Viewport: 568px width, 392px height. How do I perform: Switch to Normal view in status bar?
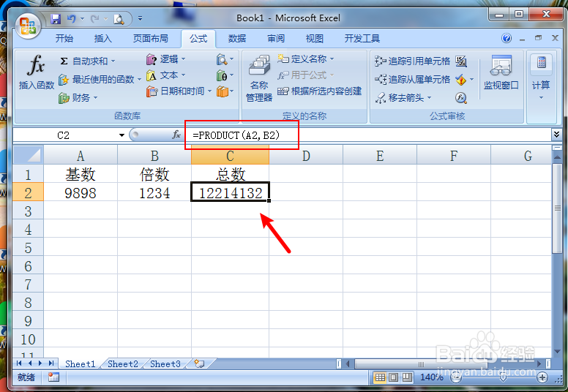pyautogui.click(x=380, y=378)
